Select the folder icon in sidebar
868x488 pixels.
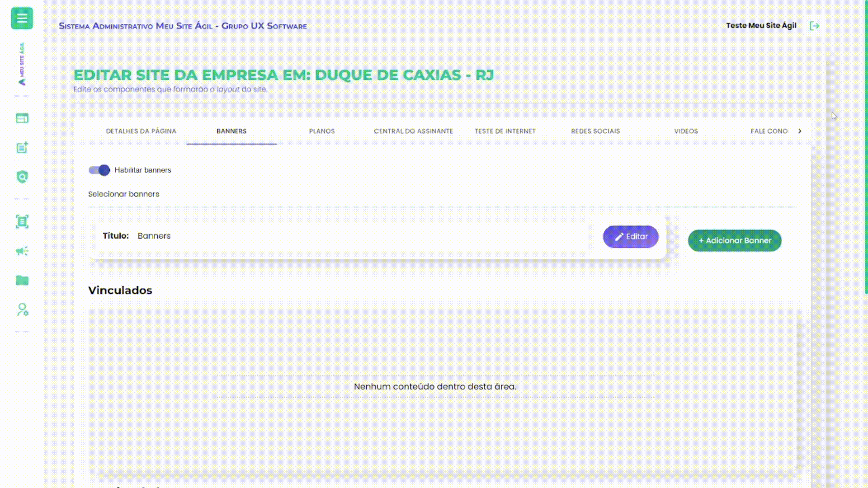[x=21, y=280]
